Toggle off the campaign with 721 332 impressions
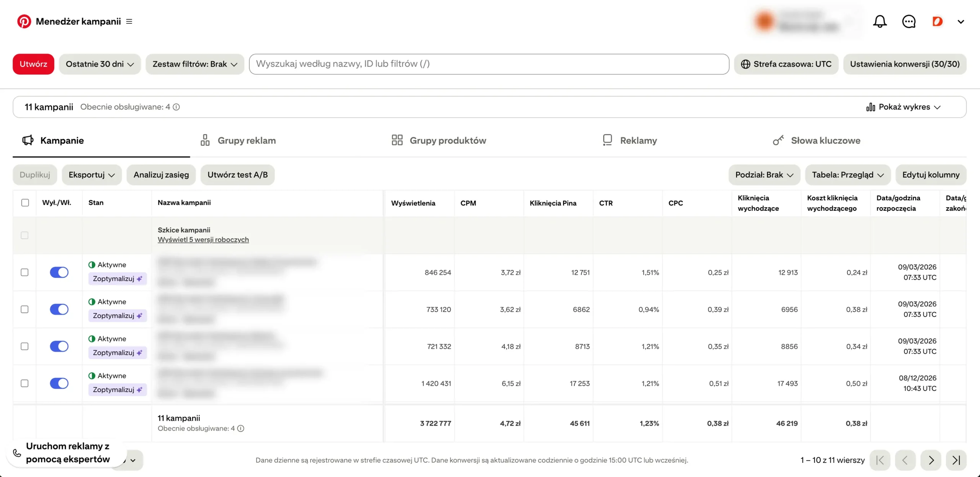 59,346
